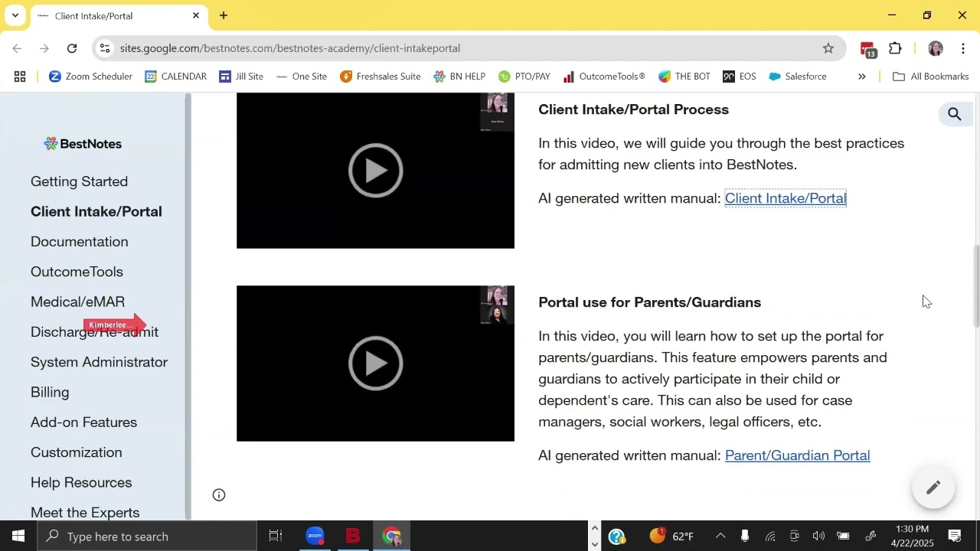Reload the current page
The height and width of the screenshot is (551, 980).
[72, 48]
